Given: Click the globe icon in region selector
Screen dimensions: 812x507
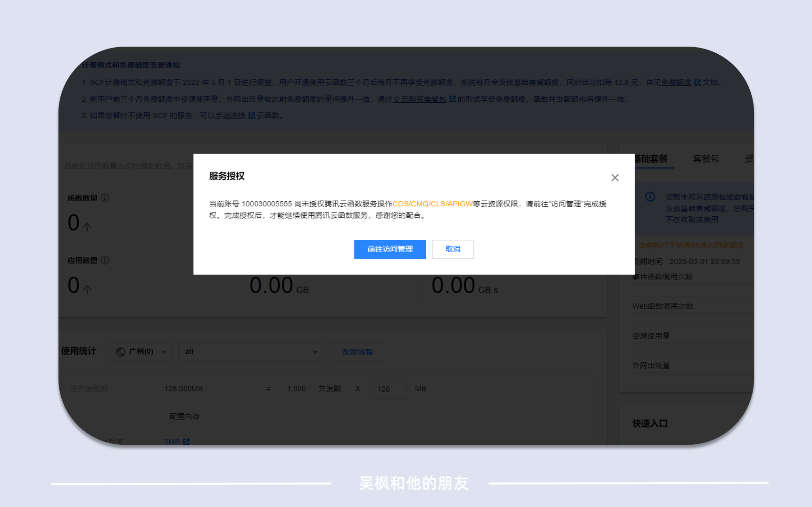Looking at the screenshot, I should tap(120, 352).
